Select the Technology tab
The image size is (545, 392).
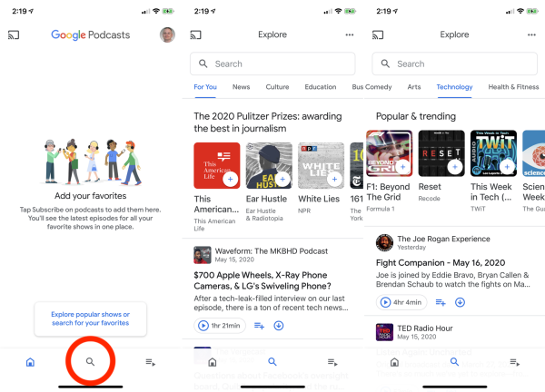point(454,87)
